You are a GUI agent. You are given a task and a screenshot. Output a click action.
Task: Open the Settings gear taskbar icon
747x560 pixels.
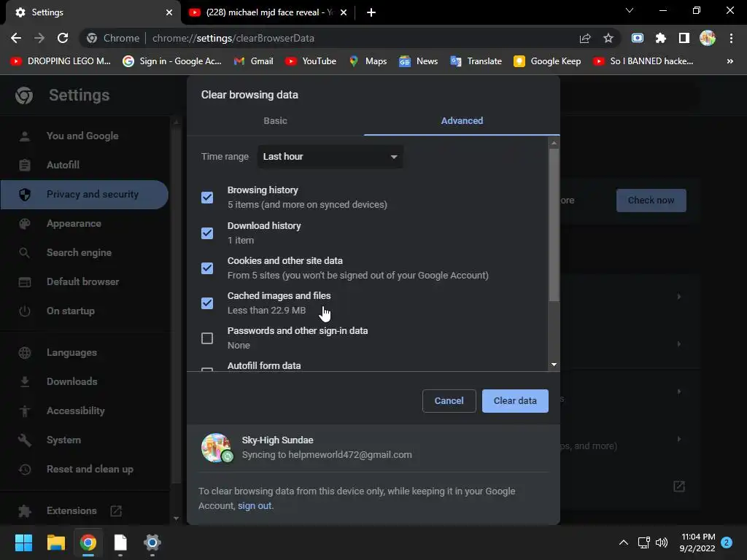[152, 542]
